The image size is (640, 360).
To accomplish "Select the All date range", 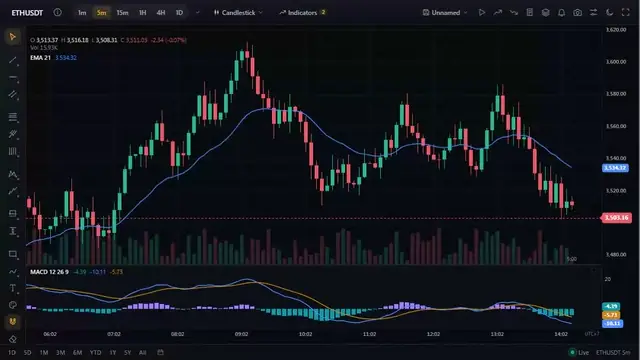I will coord(142,352).
